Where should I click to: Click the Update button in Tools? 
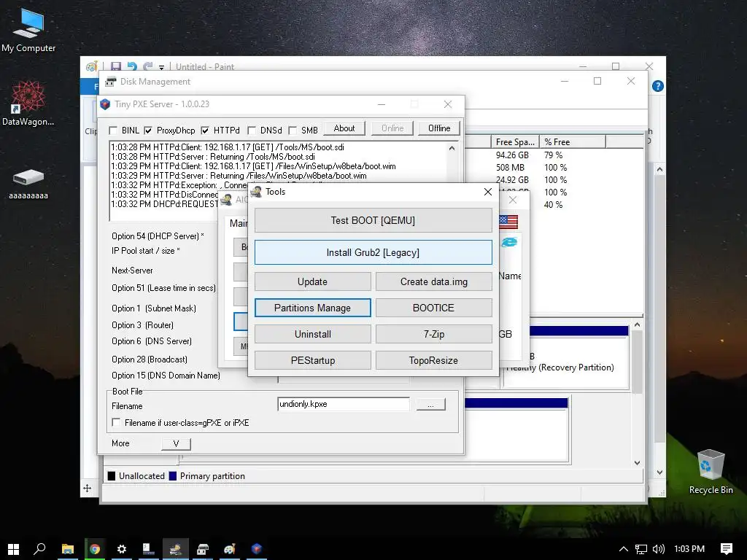coord(312,282)
